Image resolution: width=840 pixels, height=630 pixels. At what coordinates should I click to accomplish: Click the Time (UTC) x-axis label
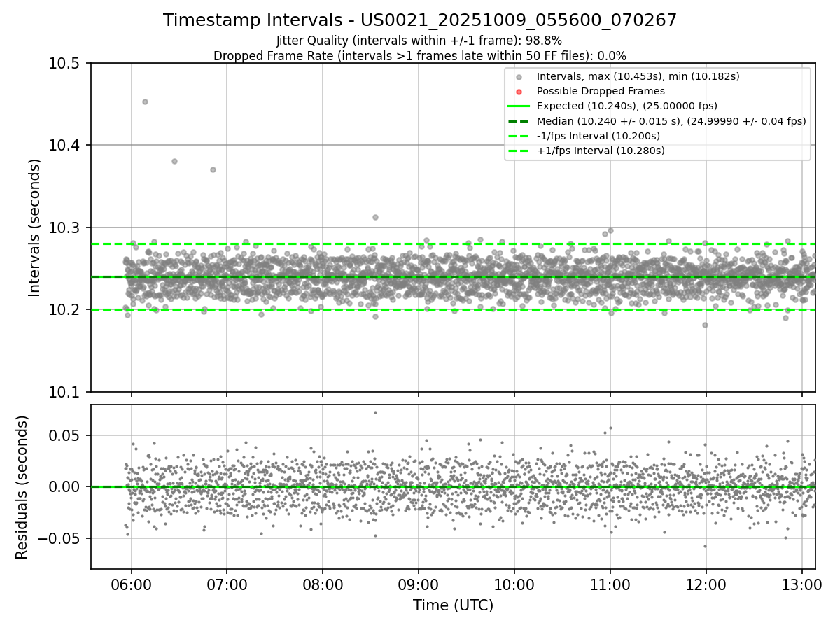(x=453, y=605)
